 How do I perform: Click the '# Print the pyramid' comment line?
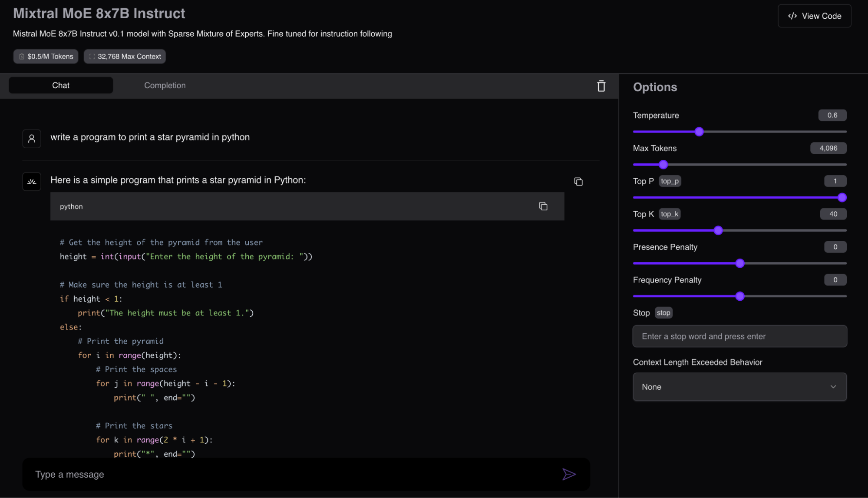point(121,341)
